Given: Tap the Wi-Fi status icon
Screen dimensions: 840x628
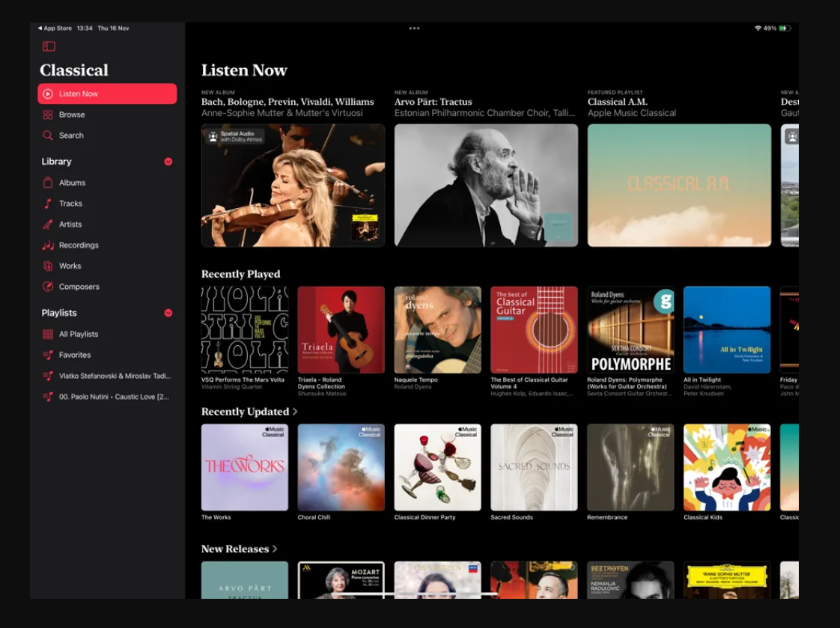Looking at the screenshot, I should 758,28.
